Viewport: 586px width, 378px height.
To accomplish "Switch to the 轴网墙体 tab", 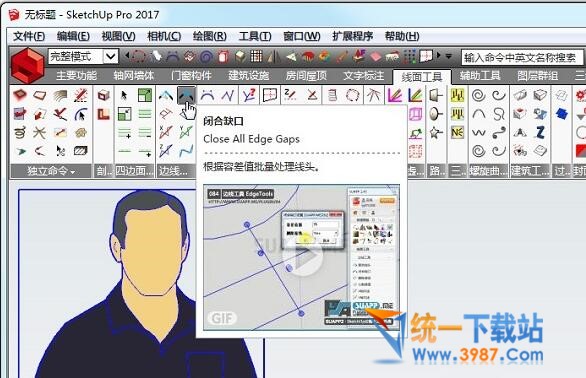I will (134, 76).
